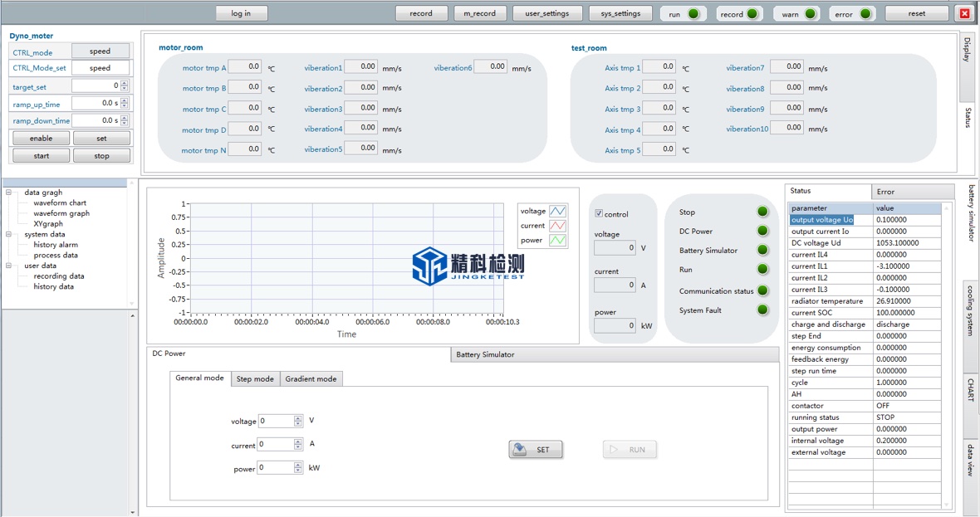Screen dimensions: 980x517
Task: Switch to the Battery Simulator tab
Action: coord(485,355)
